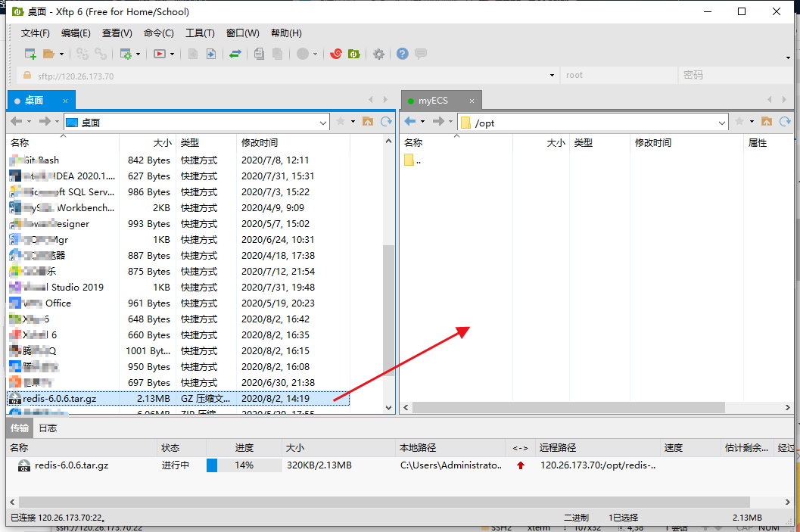The width and height of the screenshot is (800, 532).
Task: Launch Xshell via the red toolbar icon
Action: tap(336, 54)
